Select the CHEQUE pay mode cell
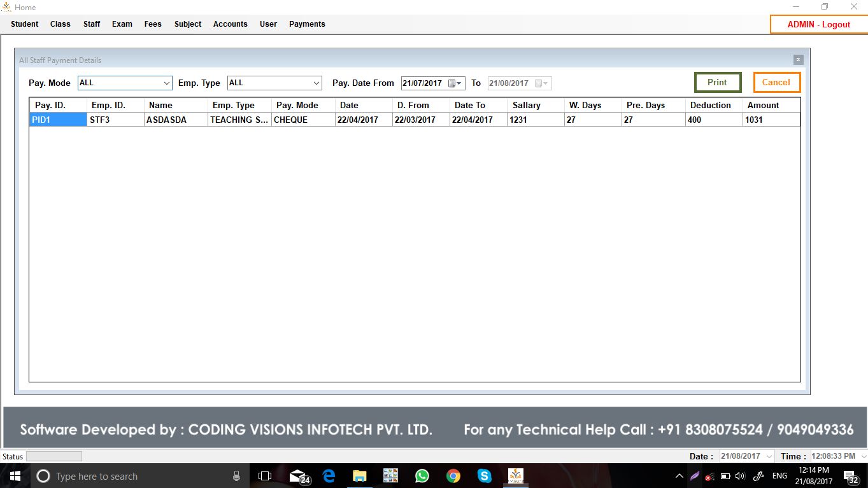 303,120
